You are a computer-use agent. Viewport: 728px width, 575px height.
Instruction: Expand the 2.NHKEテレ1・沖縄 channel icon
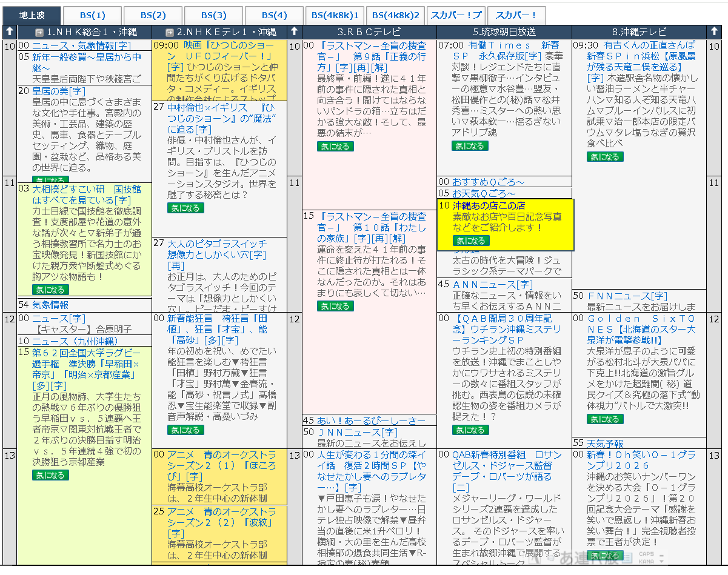coord(170,32)
